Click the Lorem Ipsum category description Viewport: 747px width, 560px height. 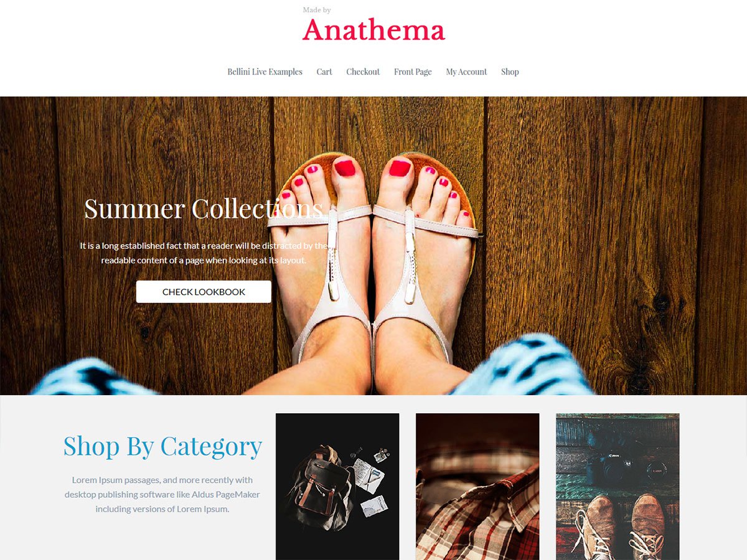162,495
